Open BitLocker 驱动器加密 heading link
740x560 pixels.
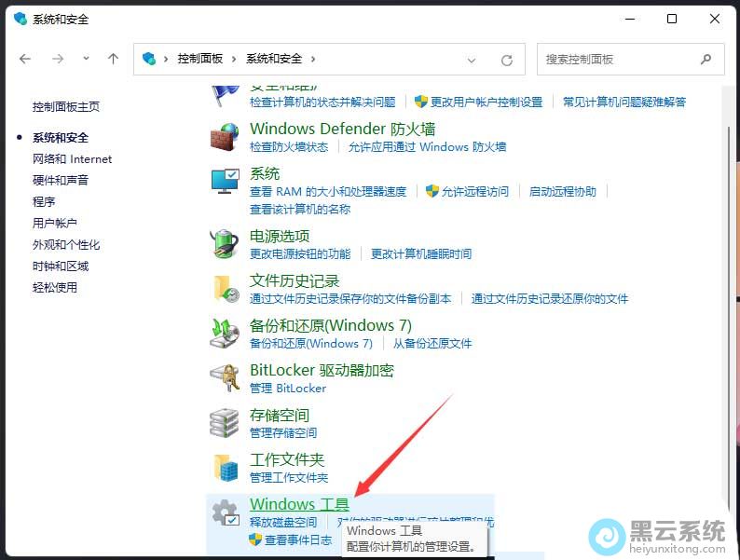tap(322, 370)
